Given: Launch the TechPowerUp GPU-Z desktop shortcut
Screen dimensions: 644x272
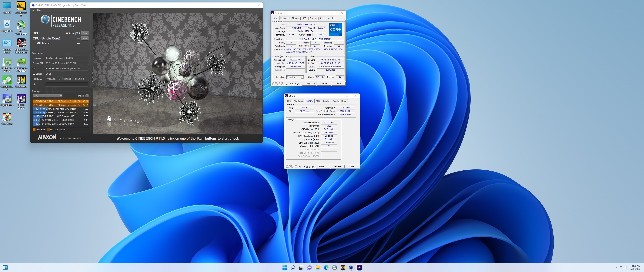Looking at the screenshot, I should point(7,65).
